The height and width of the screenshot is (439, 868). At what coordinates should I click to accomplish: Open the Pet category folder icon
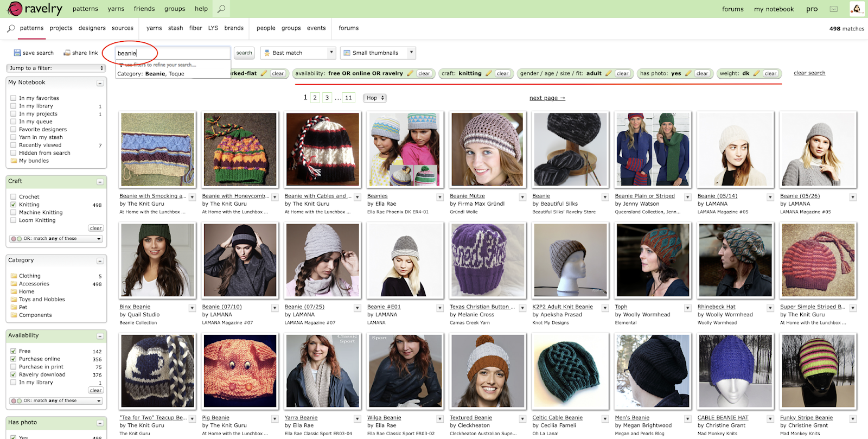(x=14, y=307)
